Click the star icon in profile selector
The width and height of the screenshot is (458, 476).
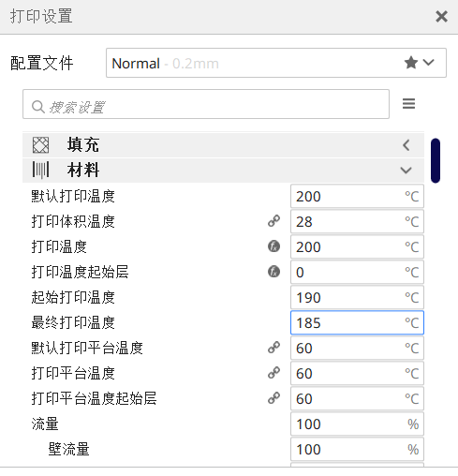[x=411, y=63]
